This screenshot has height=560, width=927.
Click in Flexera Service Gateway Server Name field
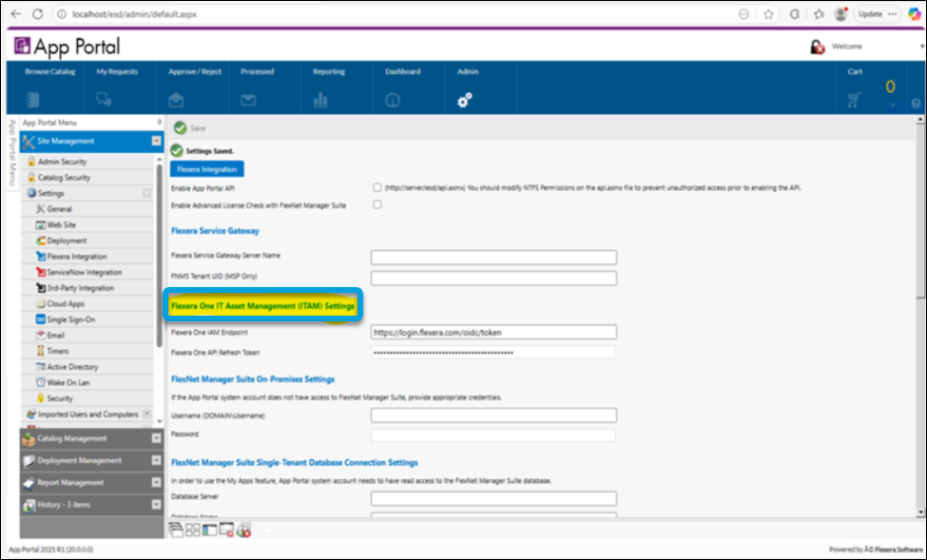tap(493, 258)
